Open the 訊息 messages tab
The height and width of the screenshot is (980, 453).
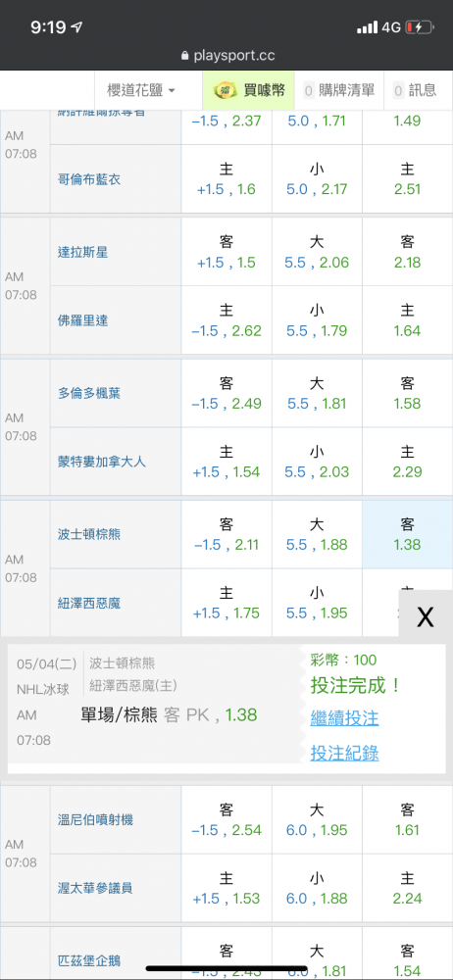point(415,90)
